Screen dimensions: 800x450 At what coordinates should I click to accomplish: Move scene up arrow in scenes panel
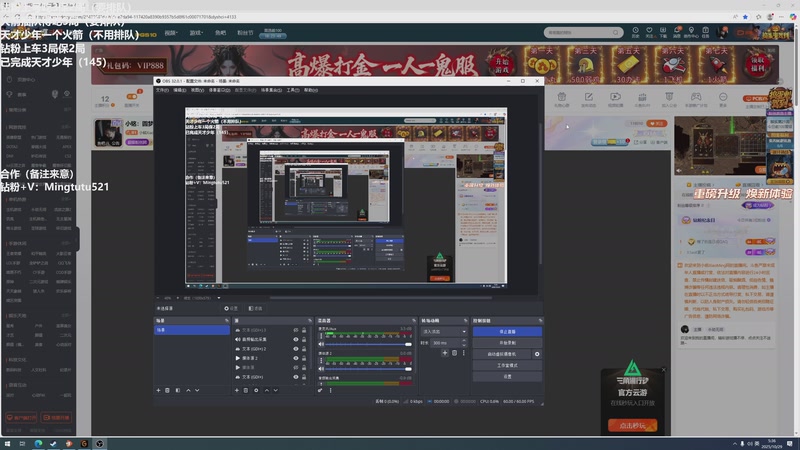pos(188,390)
